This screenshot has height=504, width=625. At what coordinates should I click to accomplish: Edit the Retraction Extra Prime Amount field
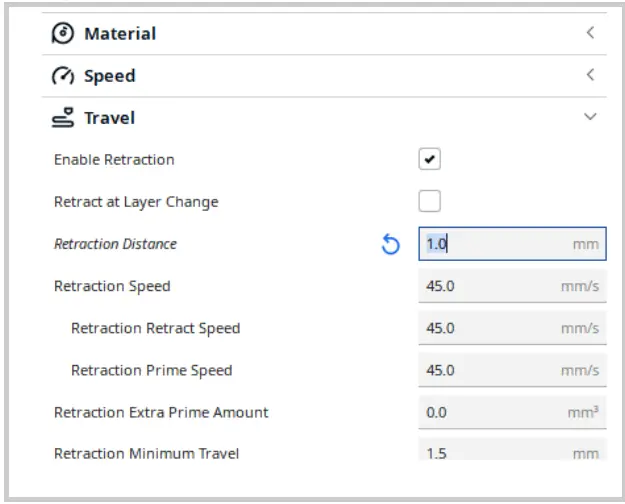pos(490,412)
